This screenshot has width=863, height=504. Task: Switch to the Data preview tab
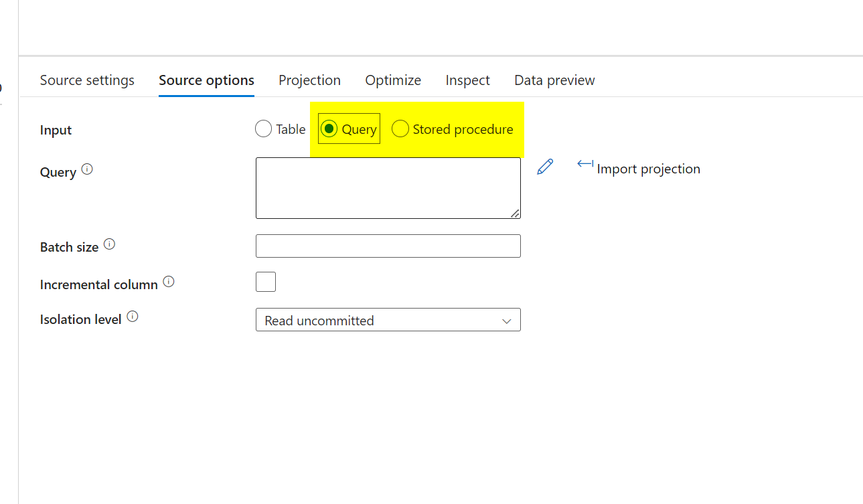(554, 80)
